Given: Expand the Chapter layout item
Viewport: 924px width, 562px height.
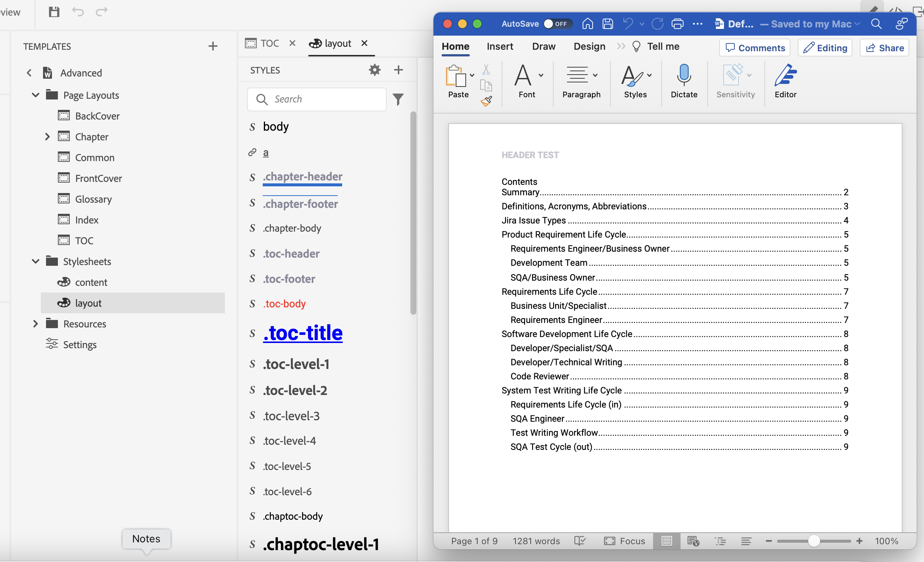Looking at the screenshot, I should (x=47, y=137).
